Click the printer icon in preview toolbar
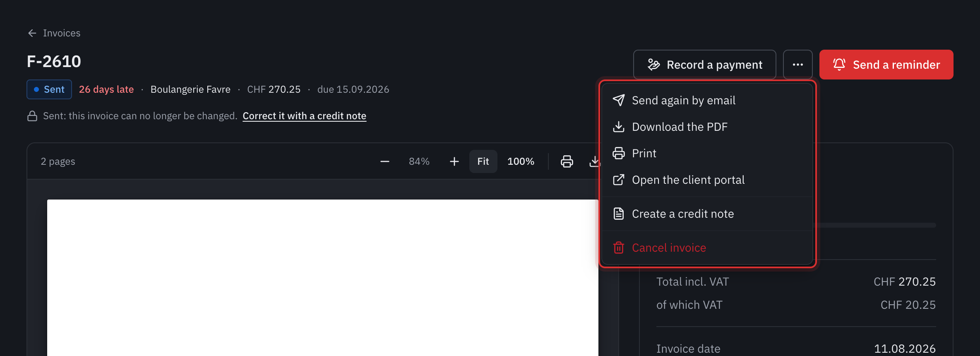The image size is (980, 356). click(567, 161)
